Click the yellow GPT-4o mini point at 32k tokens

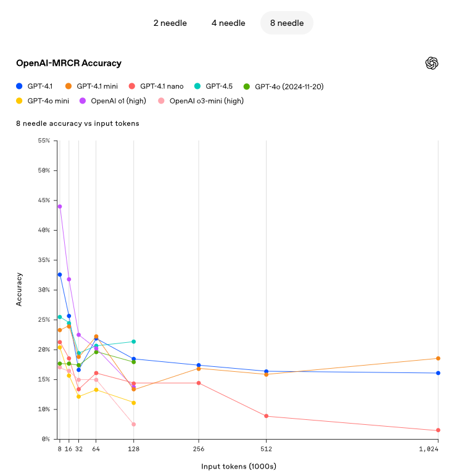(x=79, y=396)
